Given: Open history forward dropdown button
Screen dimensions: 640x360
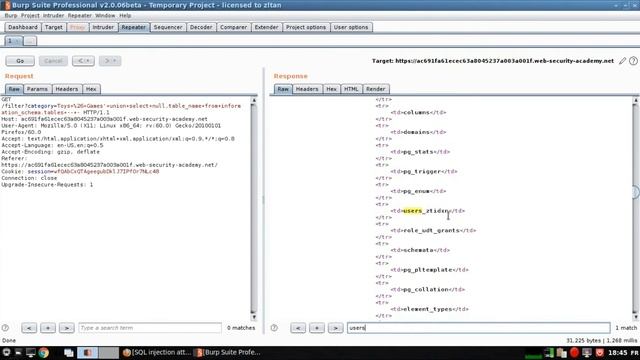Looking at the screenshot, I should (x=110, y=61).
